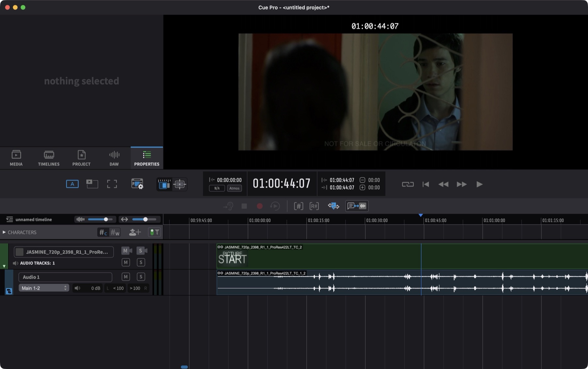
Task: Click the red record button
Action: [260, 206]
